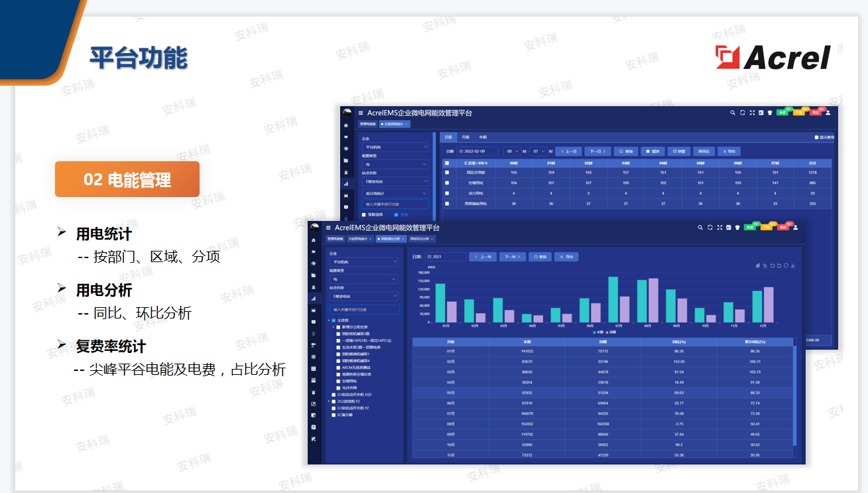Switch to the 月报 tab in the back window
Viewport: 868px width, 493px height.
pos(465,137)
